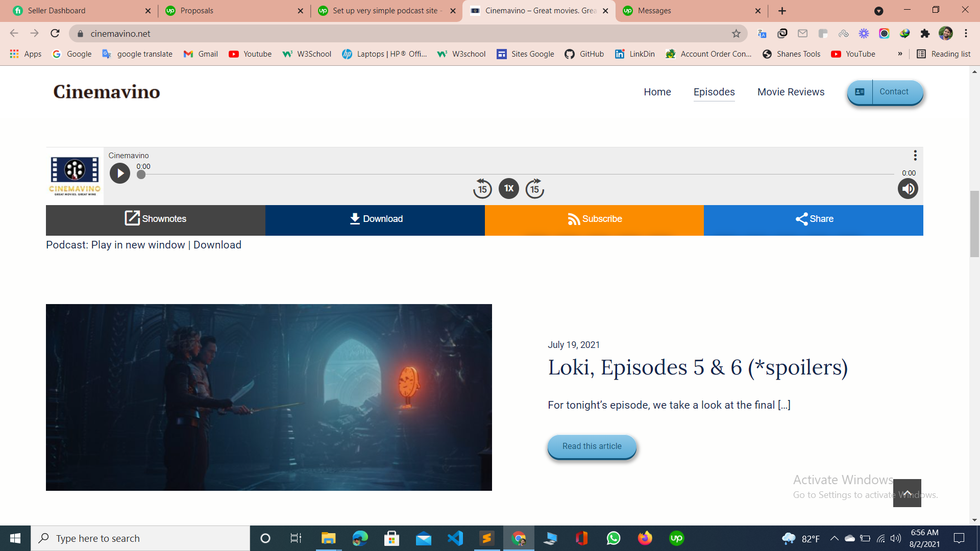
Task: Open Gmail bookmark
Action: point(201,54)
